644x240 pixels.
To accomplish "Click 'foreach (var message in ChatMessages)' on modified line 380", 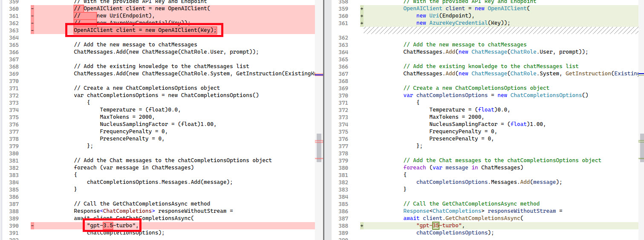I will [463, 168].
